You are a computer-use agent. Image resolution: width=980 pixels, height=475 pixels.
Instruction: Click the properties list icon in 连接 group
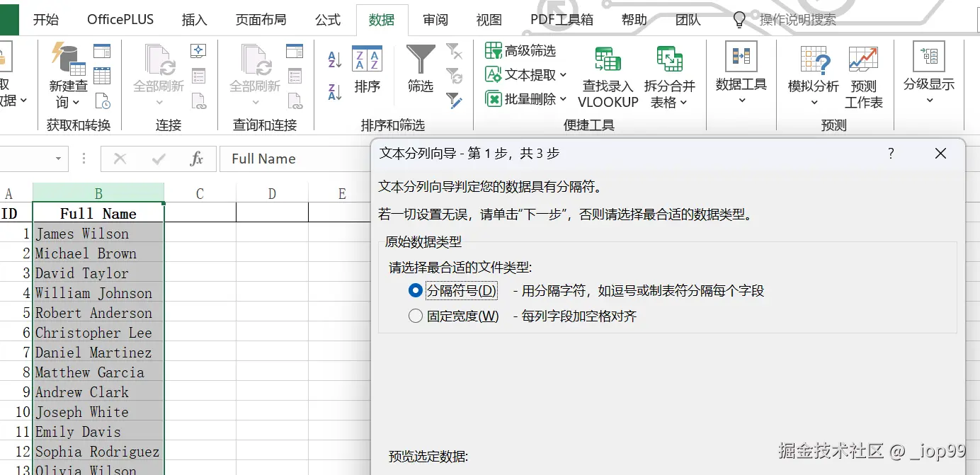198,76
